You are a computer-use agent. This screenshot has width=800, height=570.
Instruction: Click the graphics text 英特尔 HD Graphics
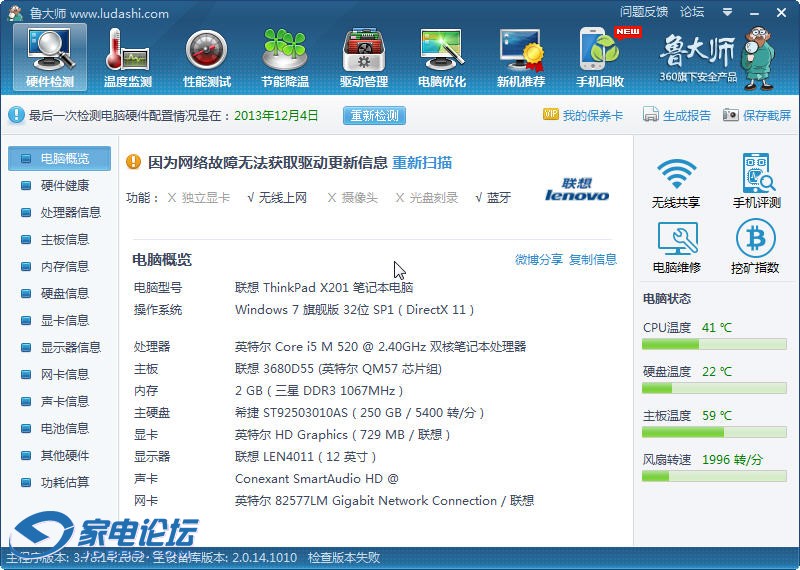342,435
